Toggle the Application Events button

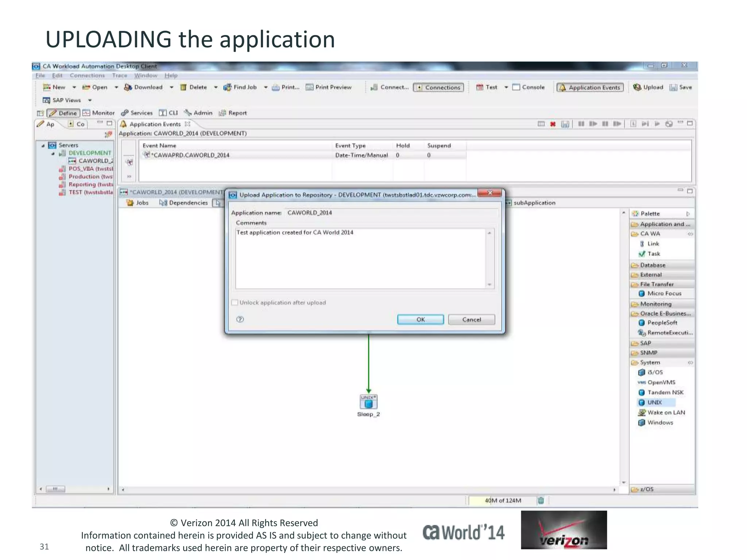(x=590, y=87)
